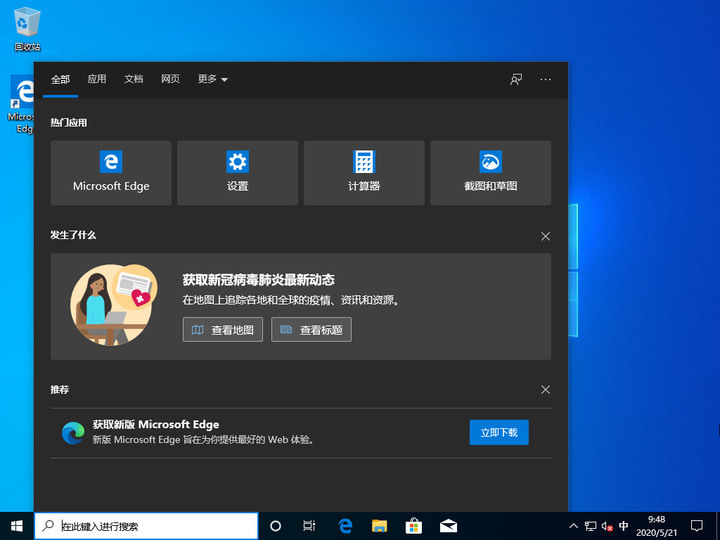Viewport: 720px width, 540px height.
Task: Click the 查看地图 (View map) button
Action: (x=222, y=329)
